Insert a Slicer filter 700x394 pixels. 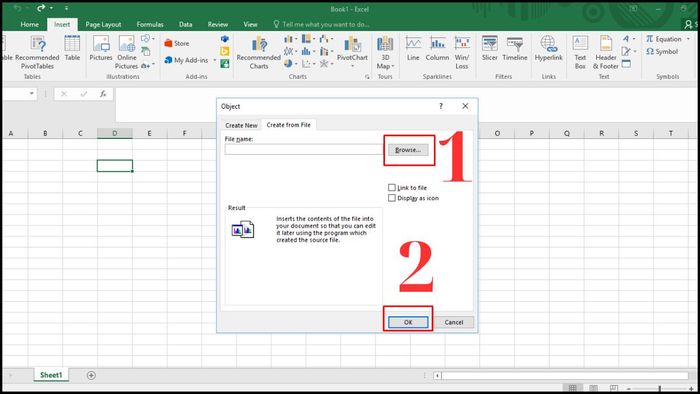click(x=490, y=48)
